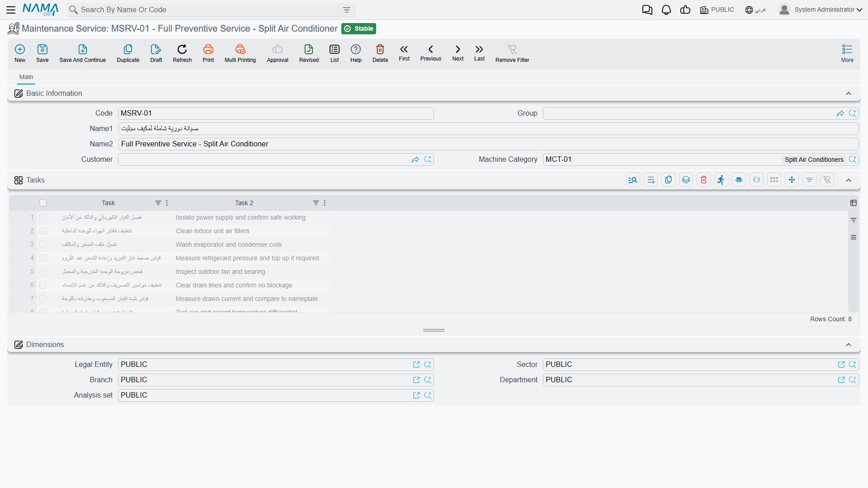Screen dimensions: 868x488
Task: Check the row 4 task checkbox
Action: tap(43, 258)
